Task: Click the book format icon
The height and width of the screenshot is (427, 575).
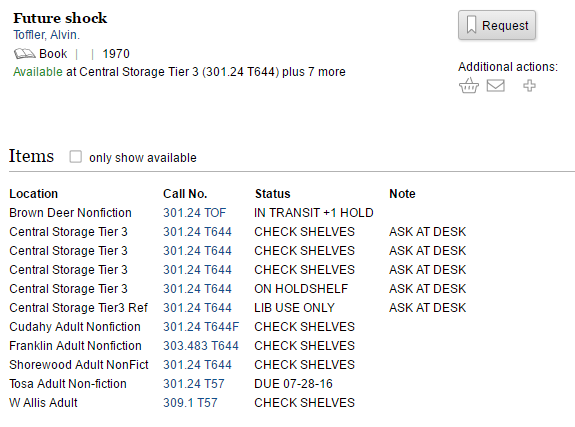Action: click(25, 54)
